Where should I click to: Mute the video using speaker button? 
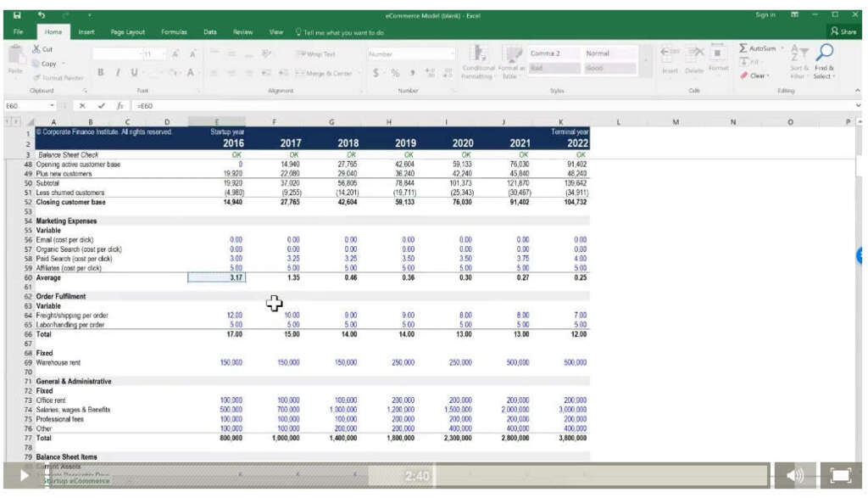point(795,476)
